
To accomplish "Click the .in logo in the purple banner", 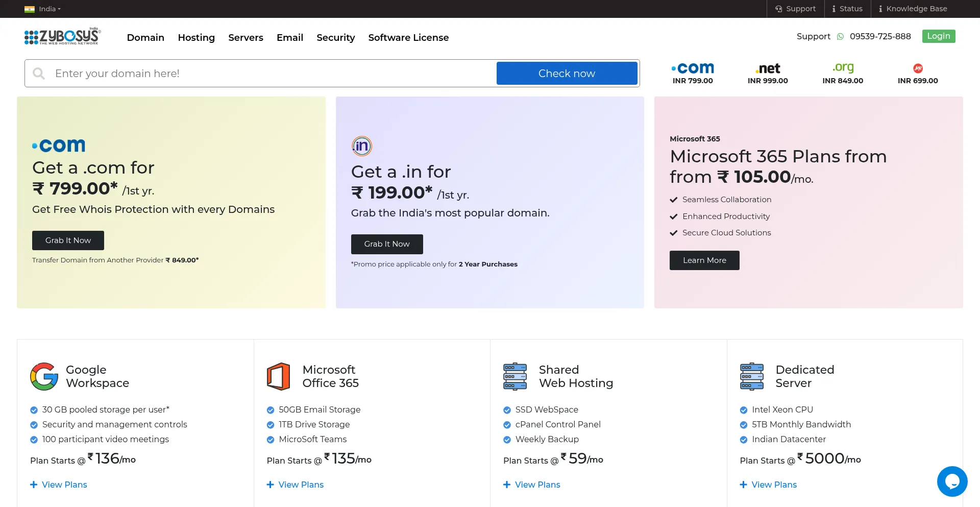I will pyautogui.click(x=362, y=146).
